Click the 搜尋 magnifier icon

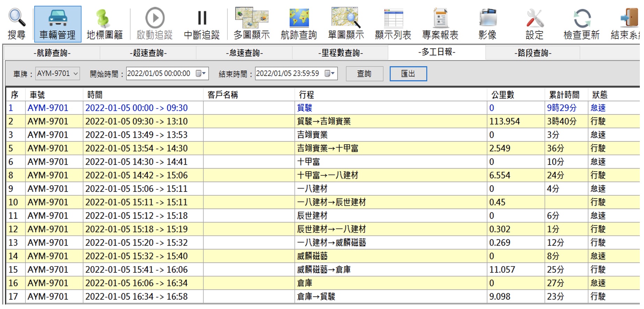[x=17, y=18]
